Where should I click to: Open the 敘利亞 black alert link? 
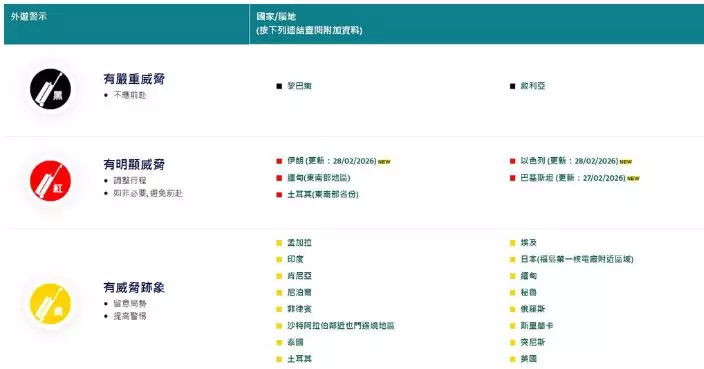coord(532,86)
